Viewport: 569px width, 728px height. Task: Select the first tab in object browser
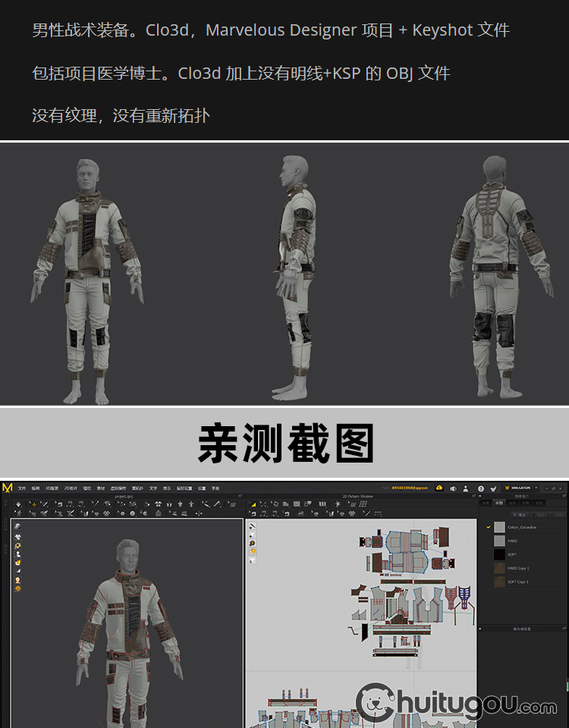pos(486,503)
